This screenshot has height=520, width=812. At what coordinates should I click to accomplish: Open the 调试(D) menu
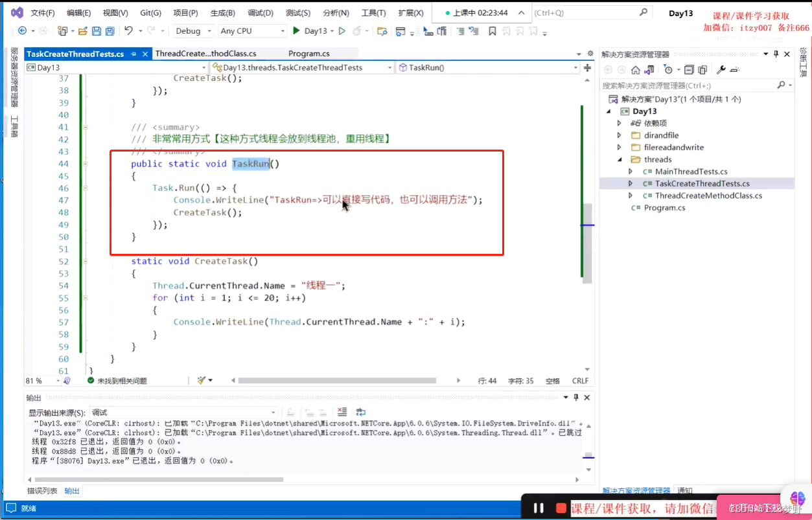[x=261, y=13]
